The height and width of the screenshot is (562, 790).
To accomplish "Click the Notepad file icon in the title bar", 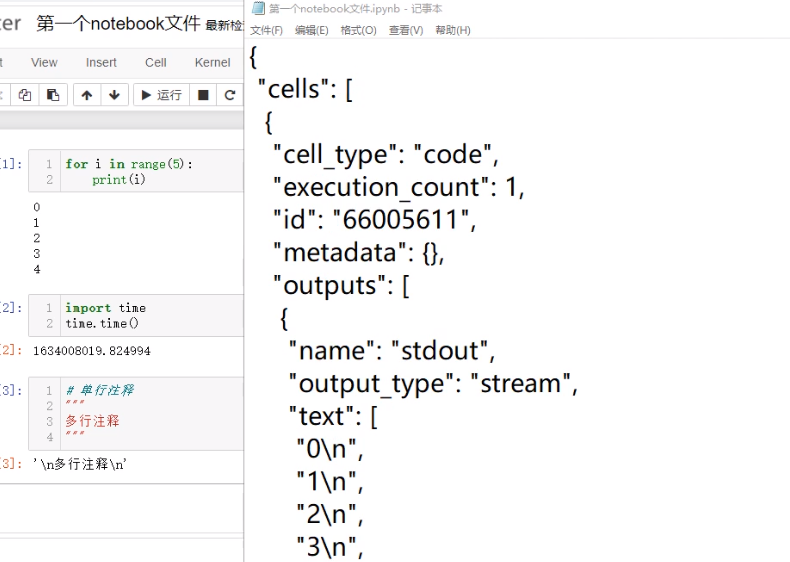I will click(x=258, y=8).
